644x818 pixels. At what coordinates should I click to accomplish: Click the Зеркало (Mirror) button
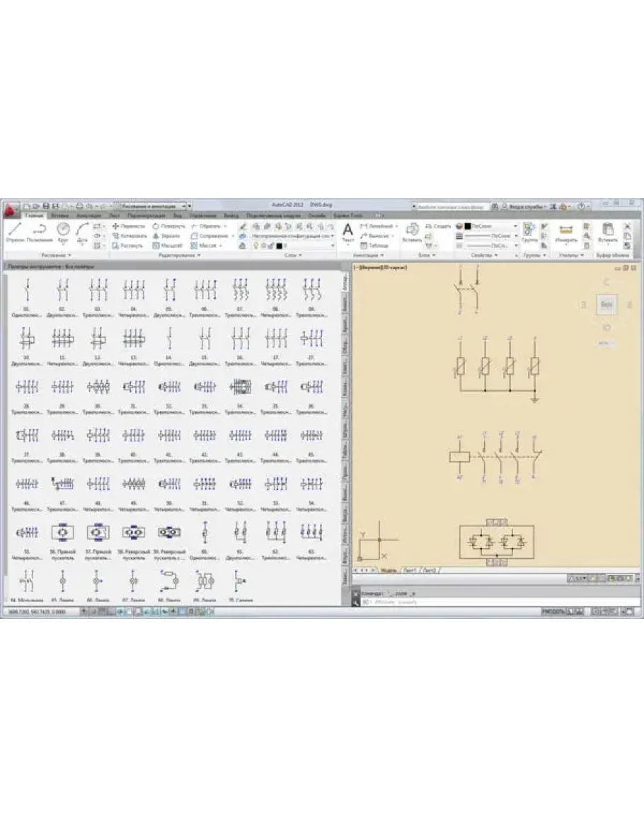coord(168,235)
